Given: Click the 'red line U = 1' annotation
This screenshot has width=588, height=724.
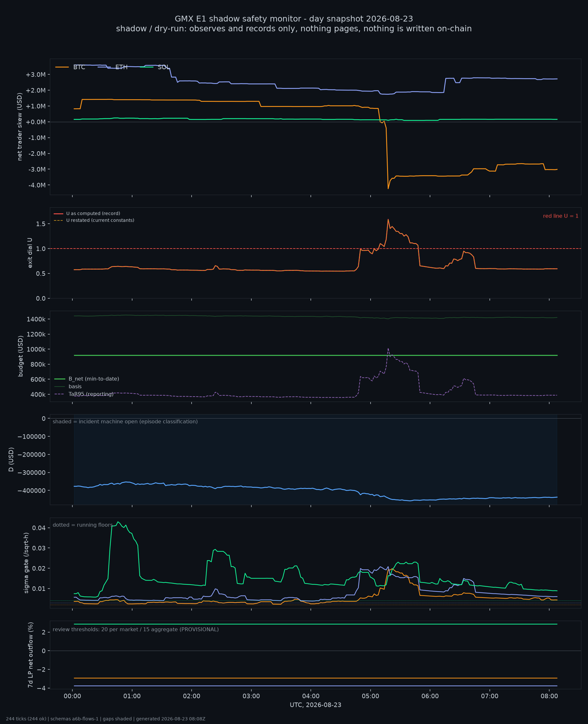Looking at the screenshot, I should coord(561,216).
